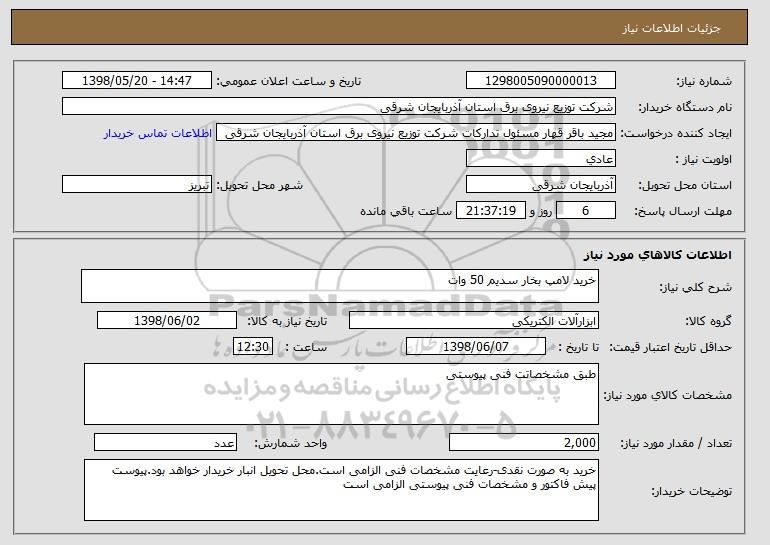Select the remaining days field showing 6

pyautogui.click(x=586, y=211)
